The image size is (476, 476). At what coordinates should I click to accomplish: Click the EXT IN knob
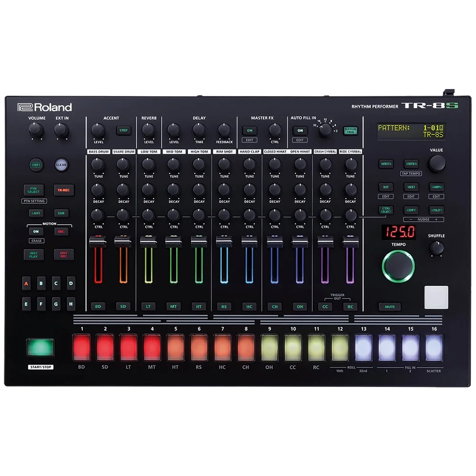pyautogui.click(x=61, y=130)
